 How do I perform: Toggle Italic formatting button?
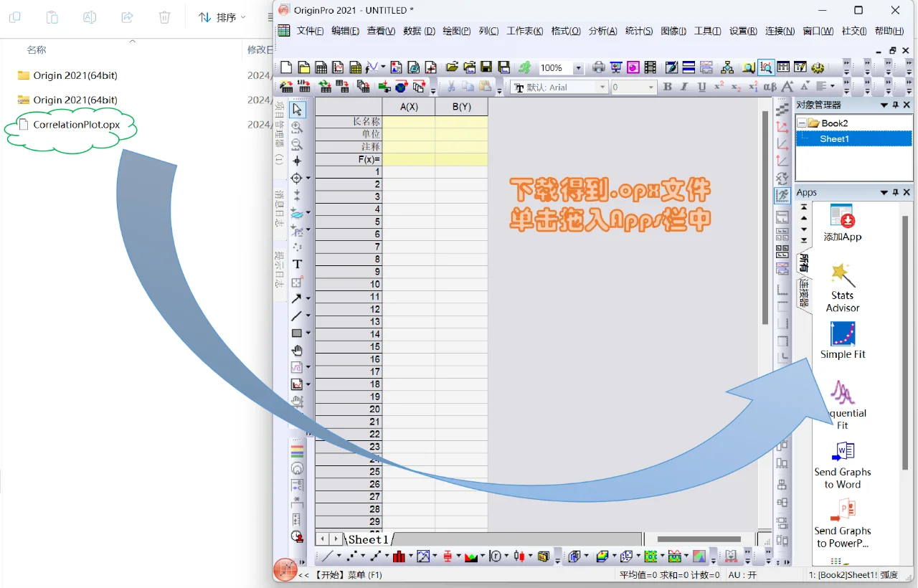pos(684,87)
